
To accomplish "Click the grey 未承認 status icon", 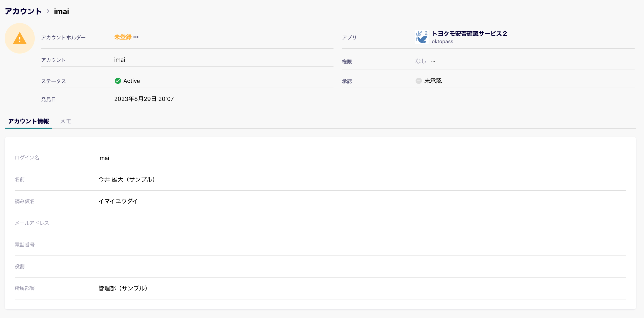I will (418, 81).
